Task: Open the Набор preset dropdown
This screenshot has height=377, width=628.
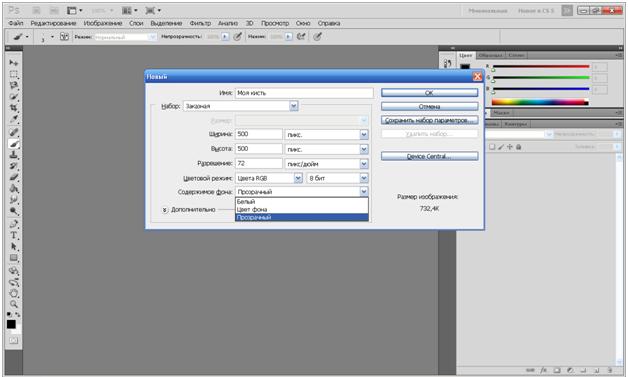Action: [294, 106]
